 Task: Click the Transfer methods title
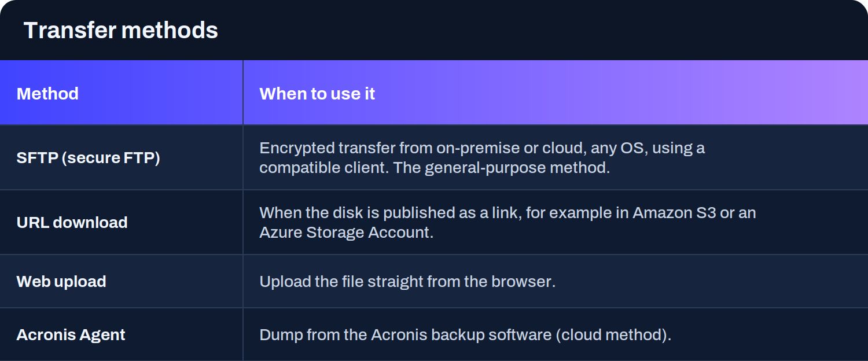tap(120, 30)
